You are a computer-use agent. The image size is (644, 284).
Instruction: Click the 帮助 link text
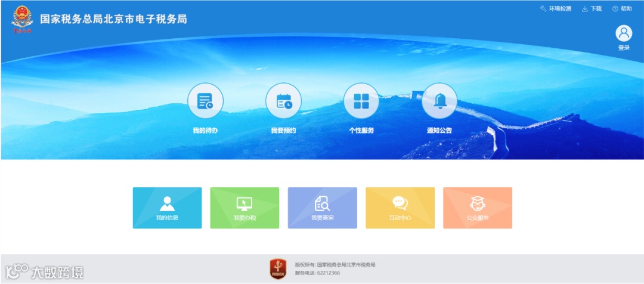tap(626, 8)
